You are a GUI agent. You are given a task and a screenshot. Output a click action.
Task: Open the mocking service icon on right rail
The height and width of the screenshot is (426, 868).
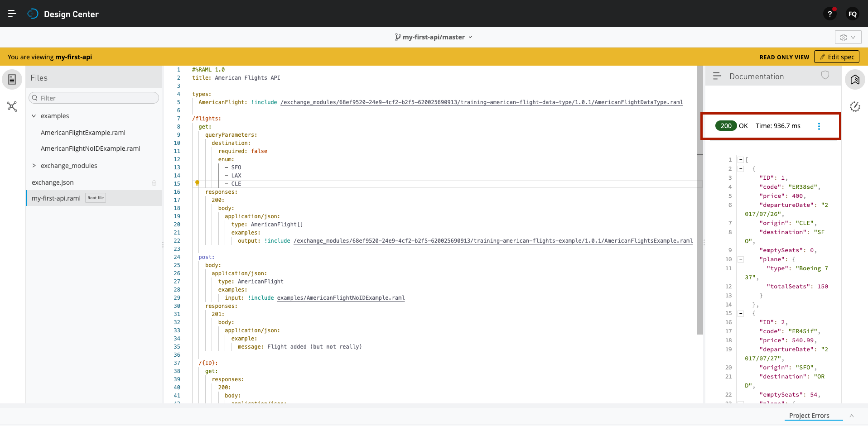[x=855, y=107]
